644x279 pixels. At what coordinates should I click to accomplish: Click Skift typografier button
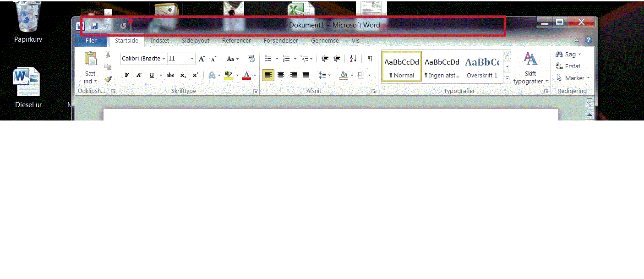pyautogui.click(x=530, y=68)
